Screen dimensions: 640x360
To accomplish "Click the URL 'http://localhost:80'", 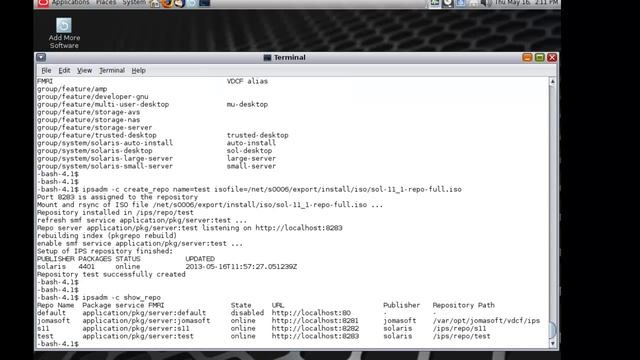I will coord(311,313).
